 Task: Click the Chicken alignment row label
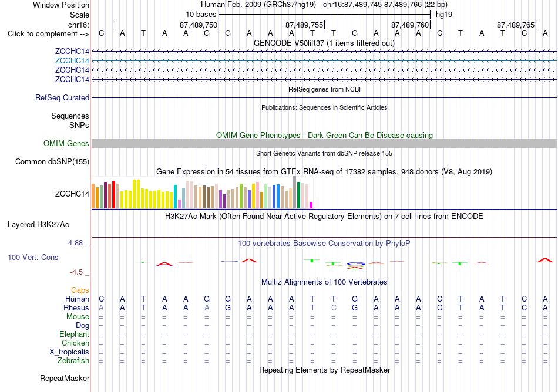click(x=75, y=343)
